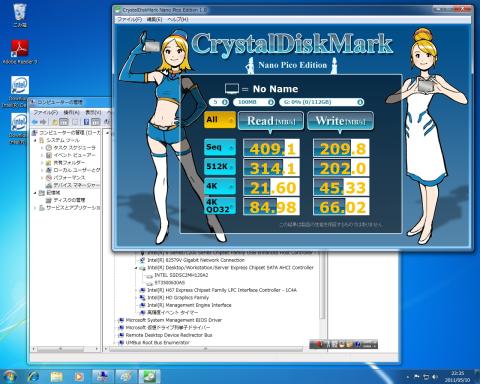Screen dimensions: 480x384
Task: Open View menu in Computer Management window
Action: 93,112
